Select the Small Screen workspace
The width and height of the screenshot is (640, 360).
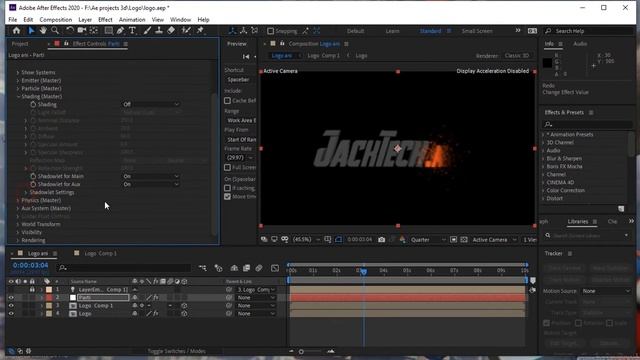477,31
